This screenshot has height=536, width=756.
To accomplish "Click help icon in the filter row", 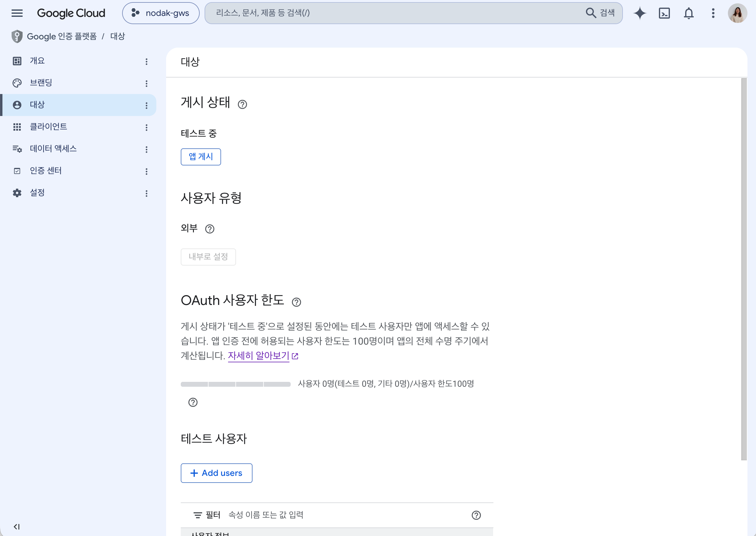I will 476,515.
